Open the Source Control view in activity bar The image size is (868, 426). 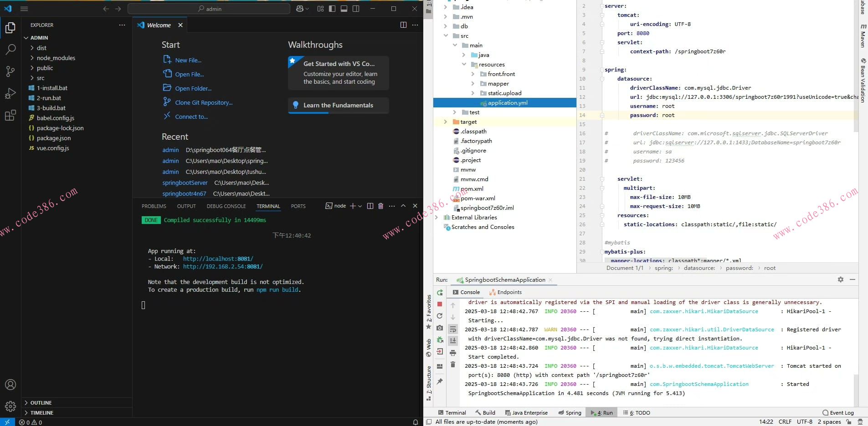[x=10, y=71]
